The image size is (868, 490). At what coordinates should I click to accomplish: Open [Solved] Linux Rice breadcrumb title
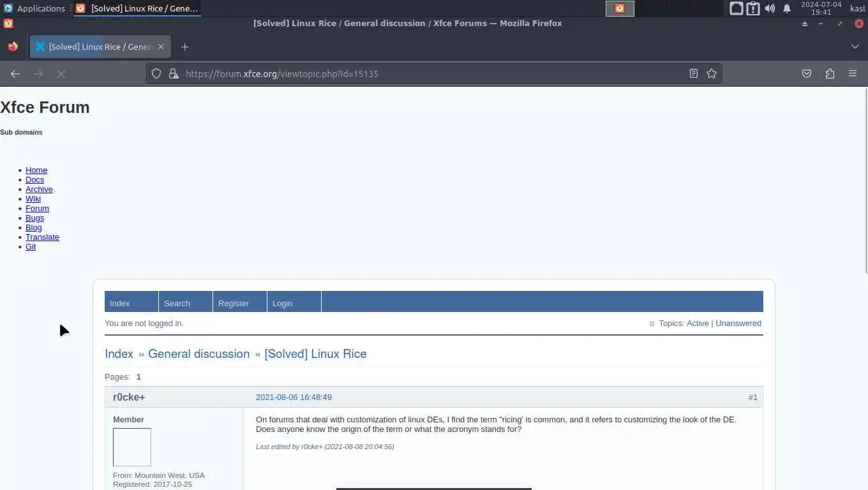click(315, 354)
